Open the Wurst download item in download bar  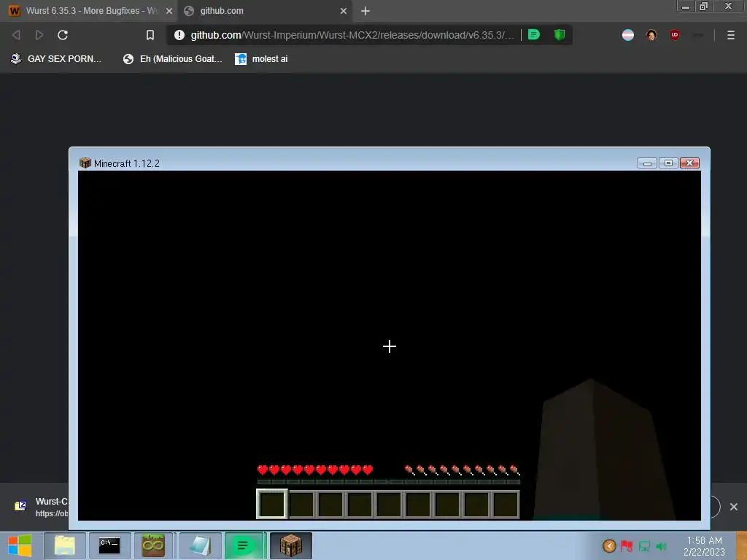point(42,507)
